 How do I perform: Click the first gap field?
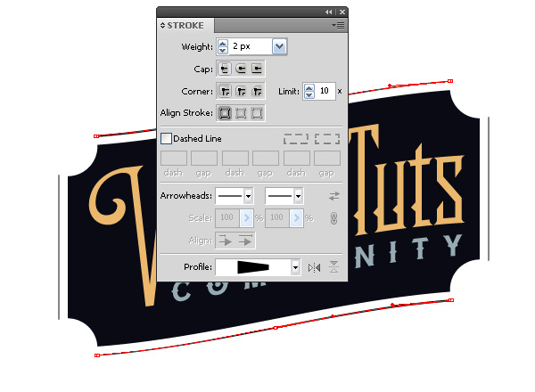[204, 159]
